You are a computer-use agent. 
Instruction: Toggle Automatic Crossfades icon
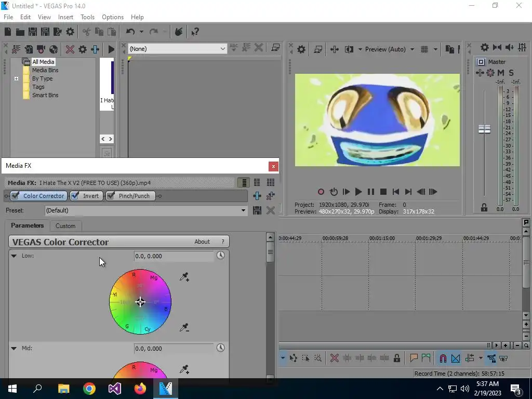(456, 358)
